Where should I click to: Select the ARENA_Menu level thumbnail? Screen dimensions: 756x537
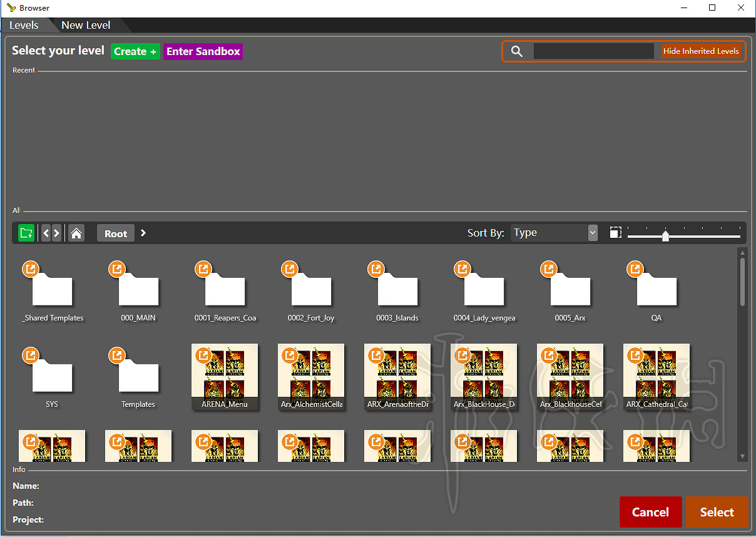[225, 377]
